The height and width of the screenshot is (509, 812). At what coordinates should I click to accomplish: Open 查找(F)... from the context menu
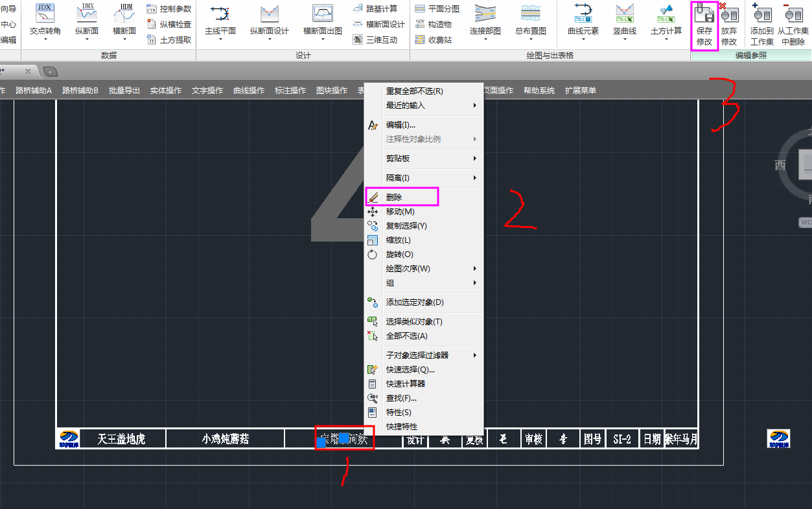click(x=424, y=398)
